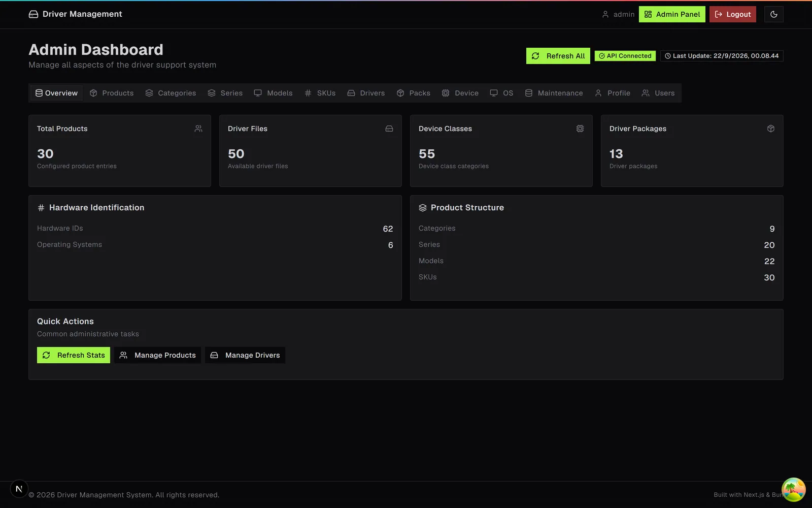The image size is (812, 508).
Task: Go to the Profile tab
Action: click(x=613, y=93)
